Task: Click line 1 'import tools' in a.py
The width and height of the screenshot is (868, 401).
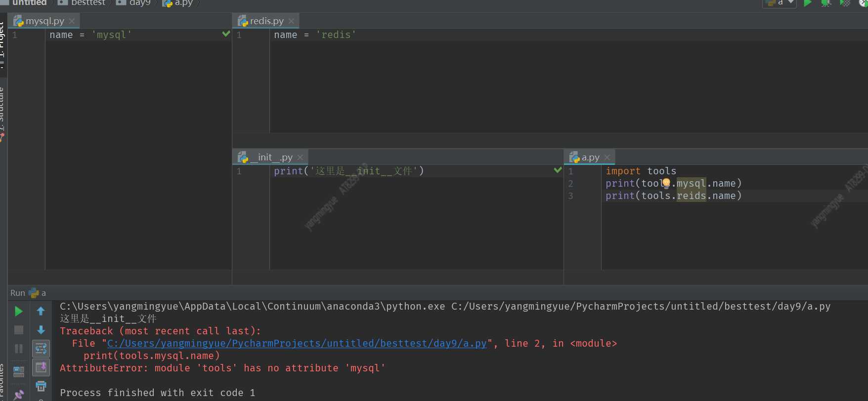Action: (641, 171)
